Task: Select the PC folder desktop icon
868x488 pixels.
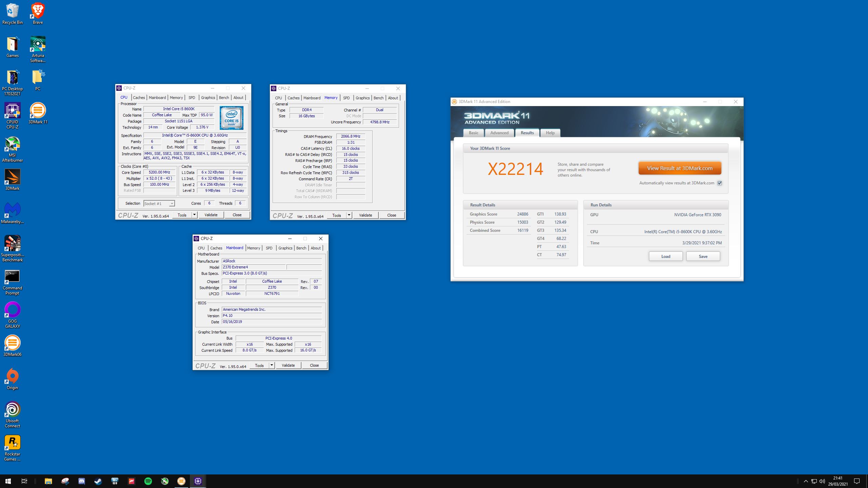Action: tap(38, 80)
